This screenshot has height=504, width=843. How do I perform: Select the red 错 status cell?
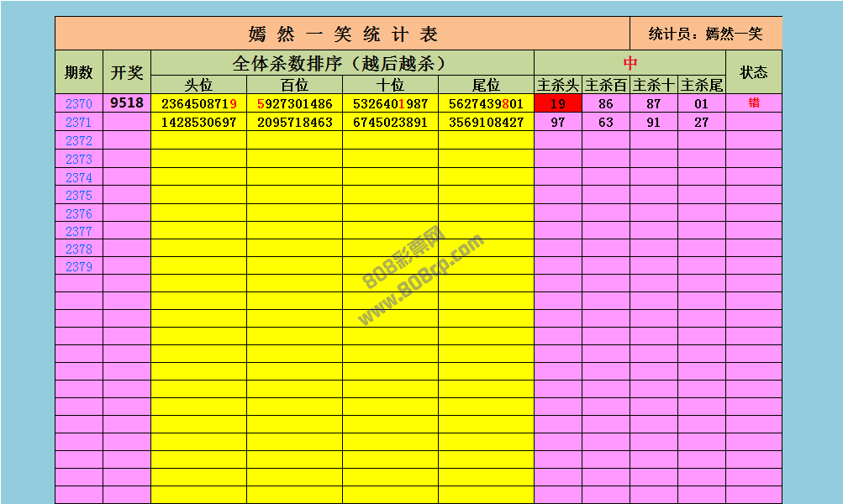pos(753,104)
